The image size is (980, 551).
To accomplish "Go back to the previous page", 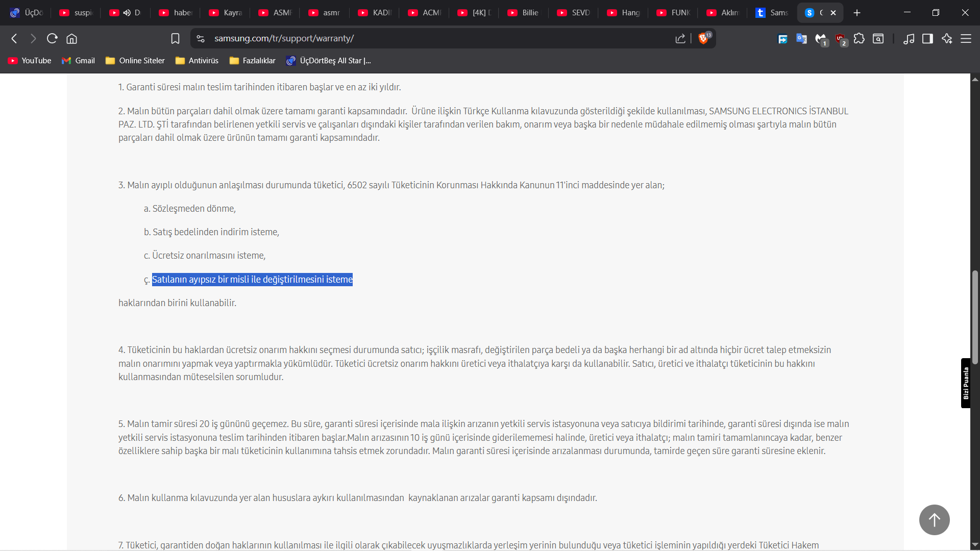I will pos(14,38).
